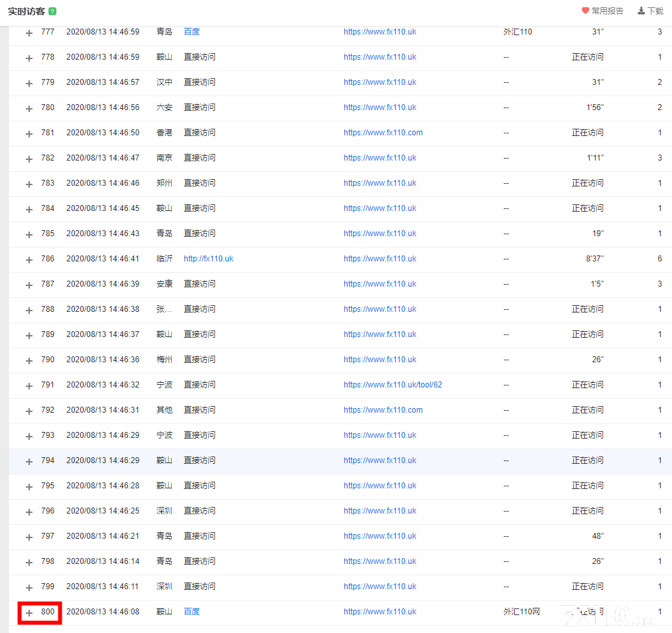Select the 外汇110 keyword in row 777
672x633 pixels.
pos(517,32)
